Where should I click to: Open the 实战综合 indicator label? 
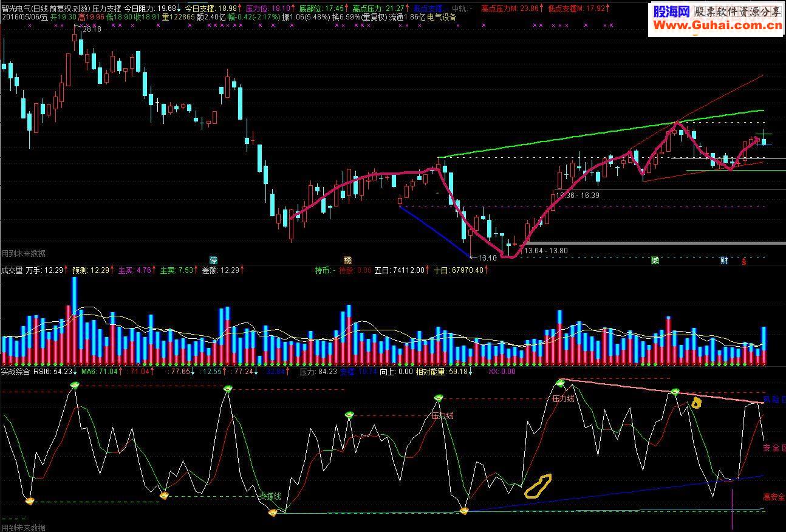click(x=15, y=371)
